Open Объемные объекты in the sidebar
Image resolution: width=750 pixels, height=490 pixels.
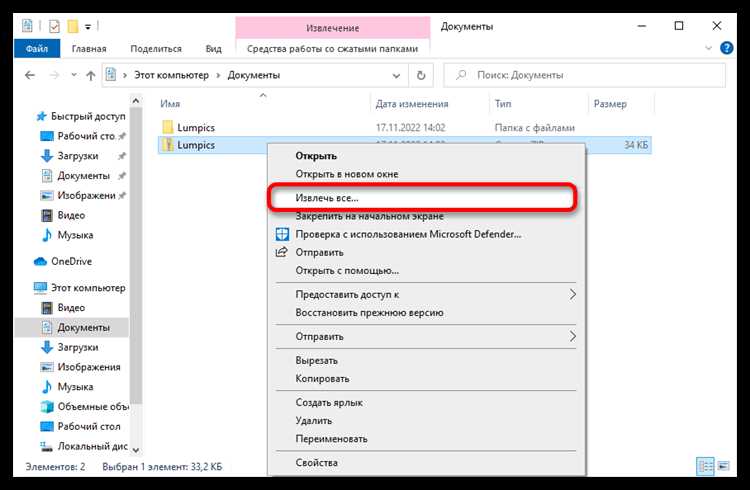(93, 406)
